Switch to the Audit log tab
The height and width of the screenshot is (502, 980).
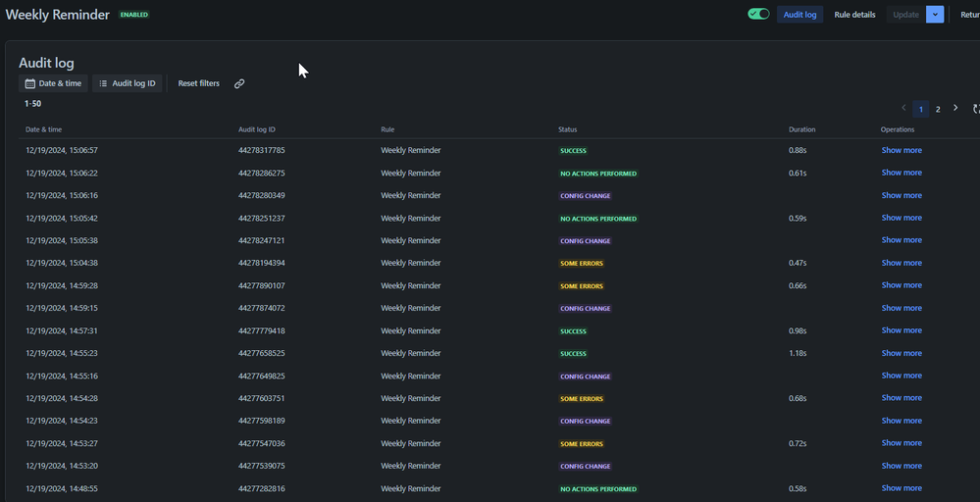799,15
